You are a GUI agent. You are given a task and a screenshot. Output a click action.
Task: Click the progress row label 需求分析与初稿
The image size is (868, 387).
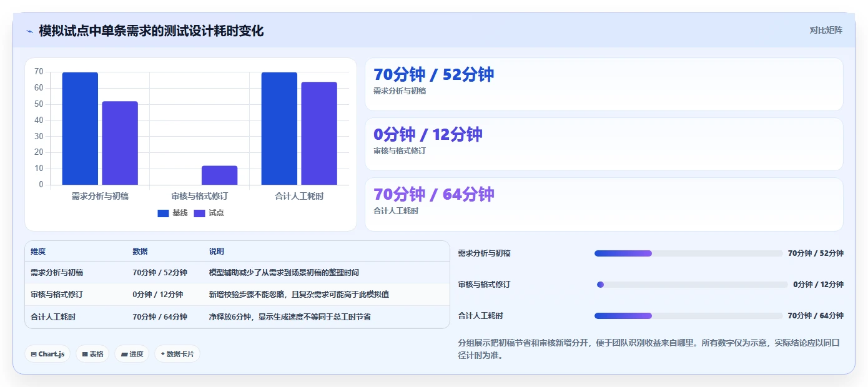[x=484, y=253]
